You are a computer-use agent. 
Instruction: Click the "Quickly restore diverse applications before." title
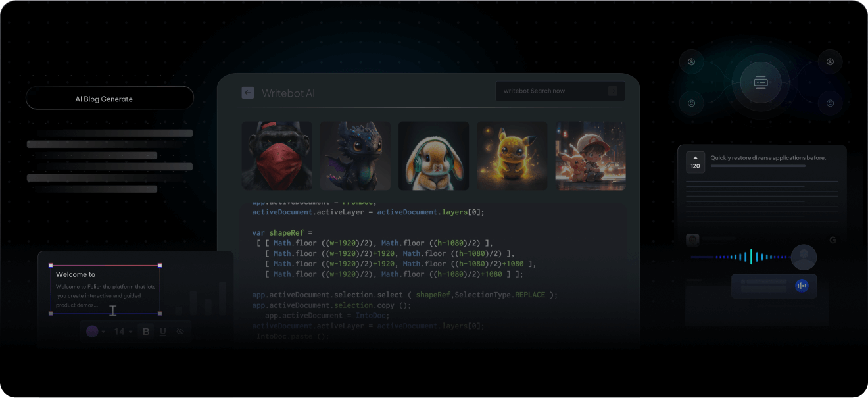tap(768, 158)
